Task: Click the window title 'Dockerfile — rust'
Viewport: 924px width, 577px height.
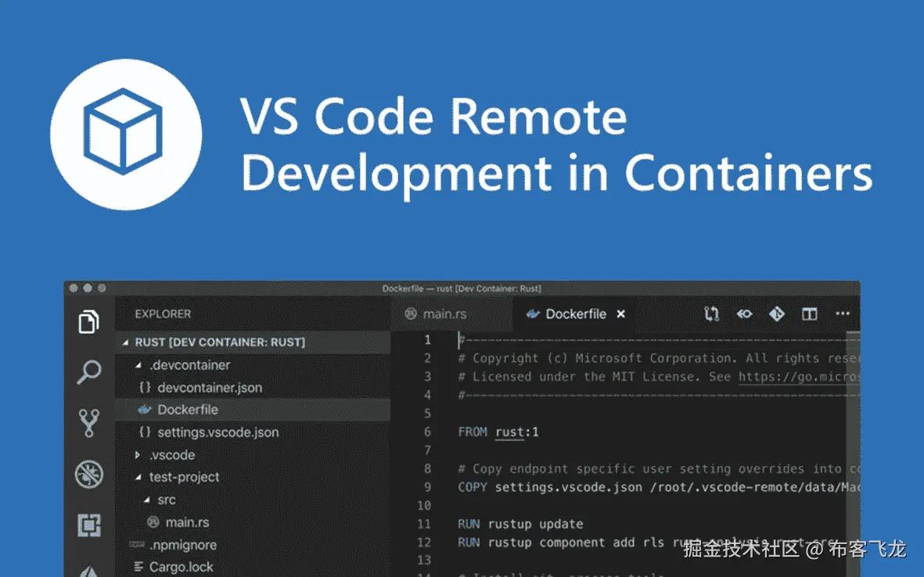Action: tap(462, 288)
